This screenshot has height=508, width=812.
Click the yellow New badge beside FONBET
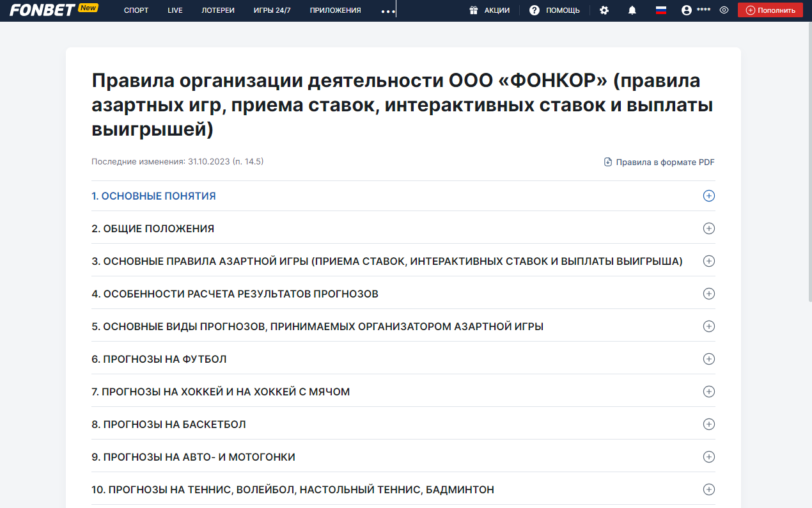pyautogui.click(x=88, y=8)
